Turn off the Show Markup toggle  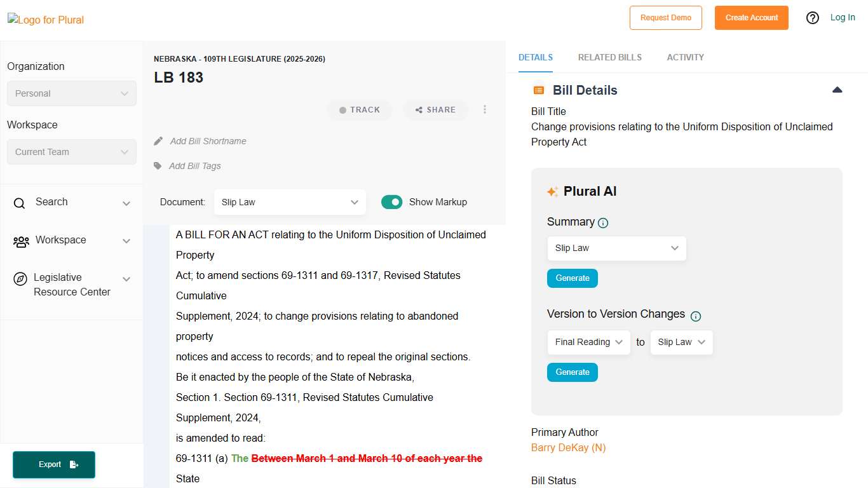(x=391, y=202)
